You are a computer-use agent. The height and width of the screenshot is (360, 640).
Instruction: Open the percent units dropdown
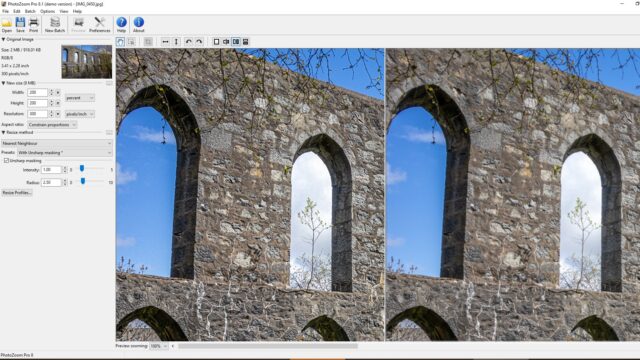[80, 98]
